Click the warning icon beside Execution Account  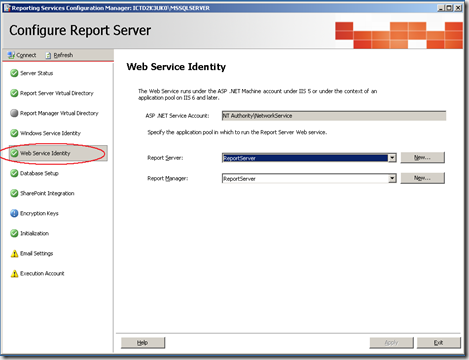14,274
